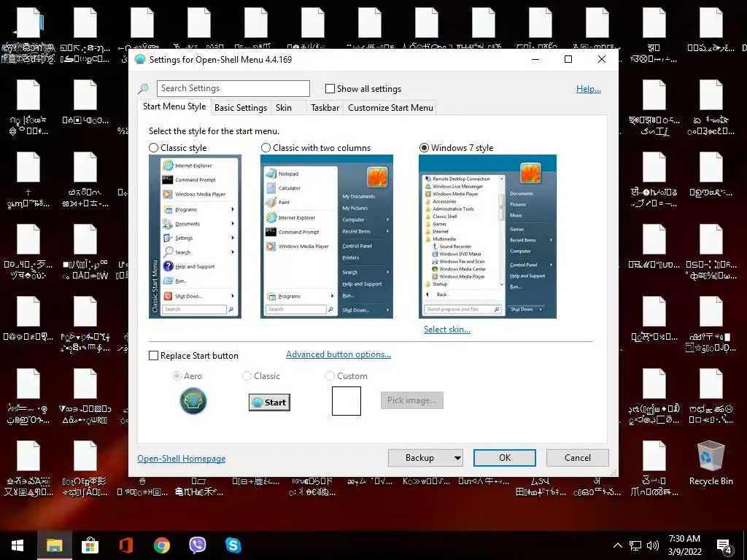Viewport: 747px width, 560px height.
Task: Open Office app on taskbar
Action: tap(125, 545)
